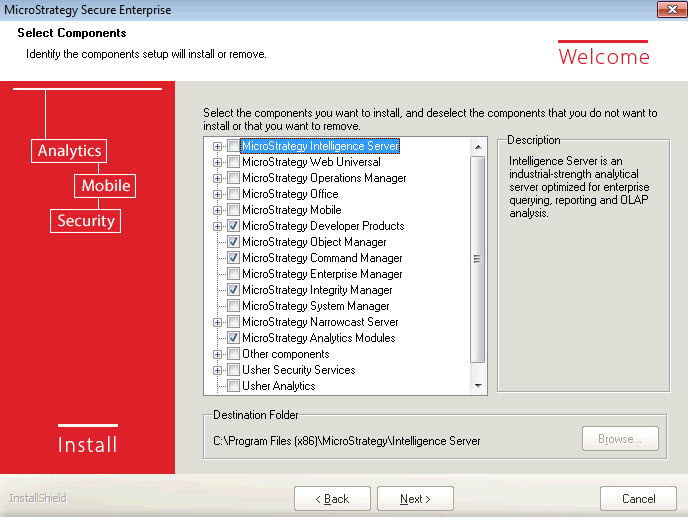
Task: Check the Usher Analytics checkbox
Action: click(233, 386)
